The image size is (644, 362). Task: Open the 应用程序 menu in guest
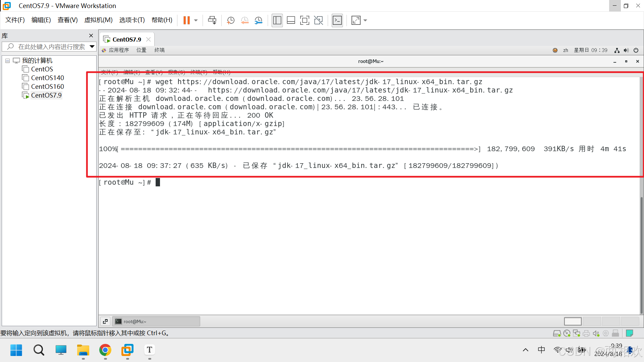tap(119, 50)
